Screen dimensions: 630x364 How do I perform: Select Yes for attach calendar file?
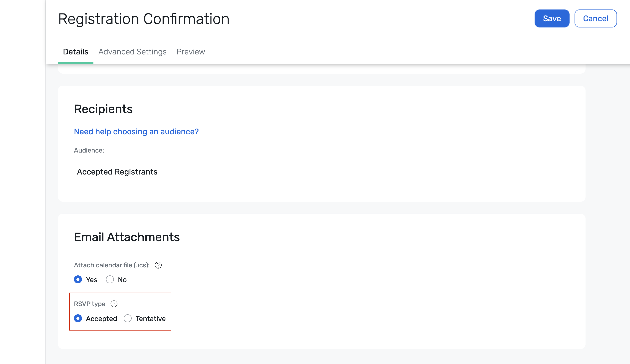click(78, 279)
